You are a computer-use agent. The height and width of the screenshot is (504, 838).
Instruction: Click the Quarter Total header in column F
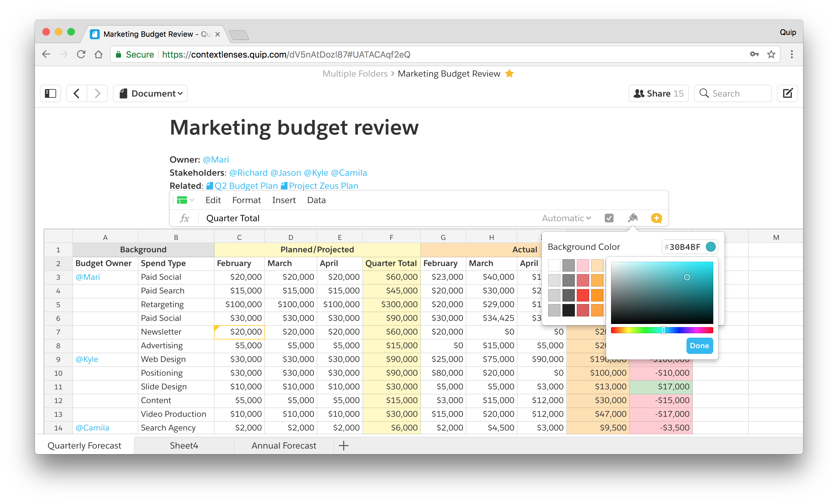point(391,264)
